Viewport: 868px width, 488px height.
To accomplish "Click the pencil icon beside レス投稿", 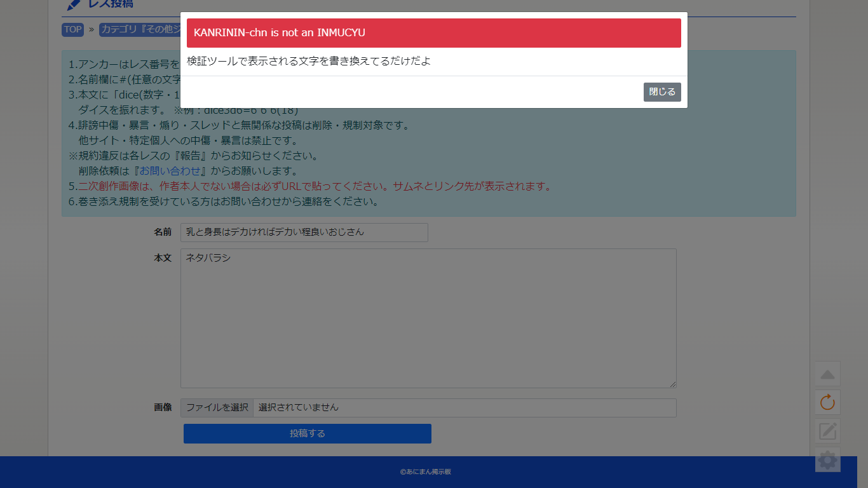I will point(74,5).
